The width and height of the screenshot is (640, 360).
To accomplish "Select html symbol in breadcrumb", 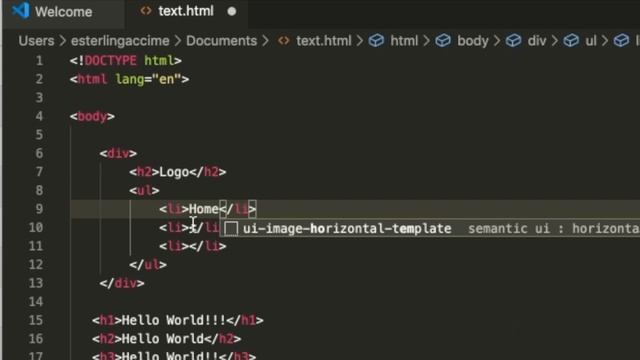I will [x=404, y=41].
